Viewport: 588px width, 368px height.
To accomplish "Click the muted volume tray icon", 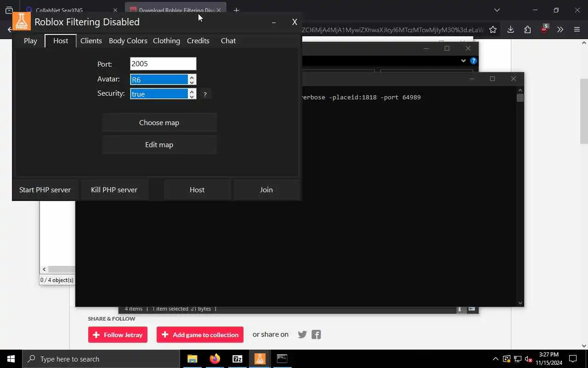I will (x=528, y=359).
